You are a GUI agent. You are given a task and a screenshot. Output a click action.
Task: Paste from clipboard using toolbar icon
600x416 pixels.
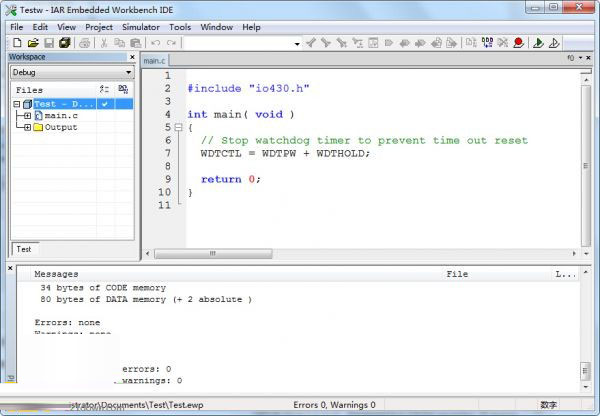click(135, 43)
